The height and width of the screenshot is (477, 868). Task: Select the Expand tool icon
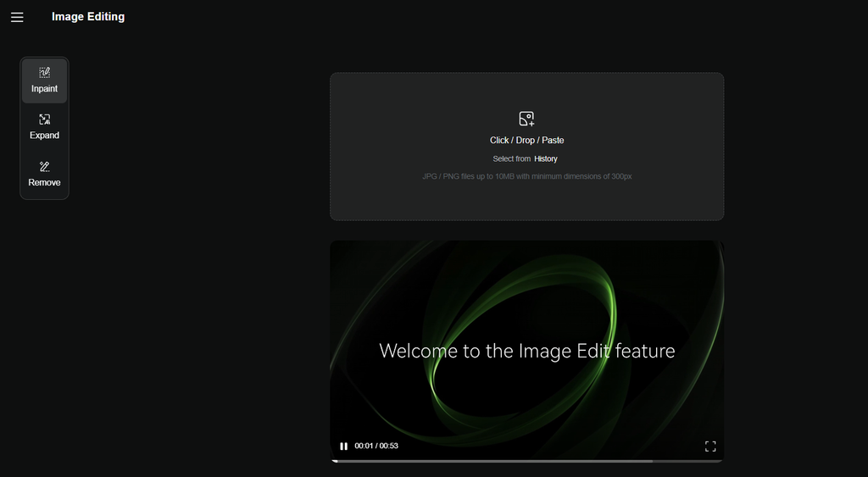45,119
